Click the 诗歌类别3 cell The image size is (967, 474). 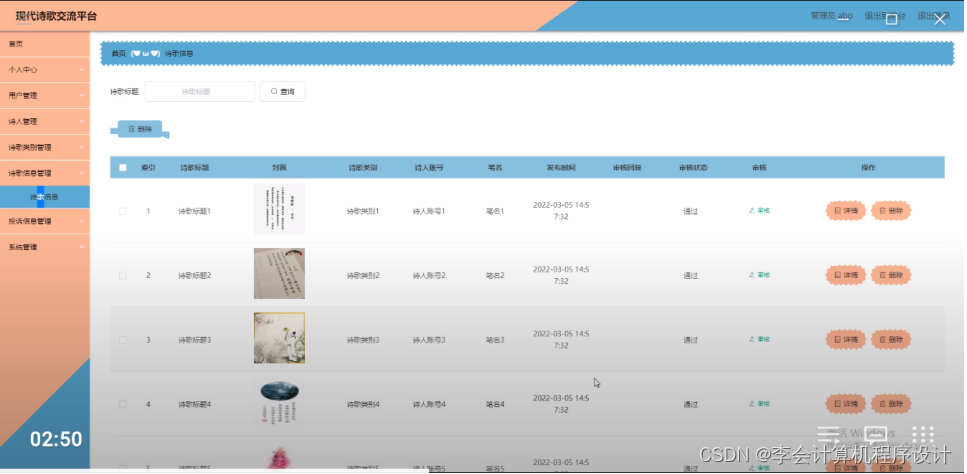363,340
